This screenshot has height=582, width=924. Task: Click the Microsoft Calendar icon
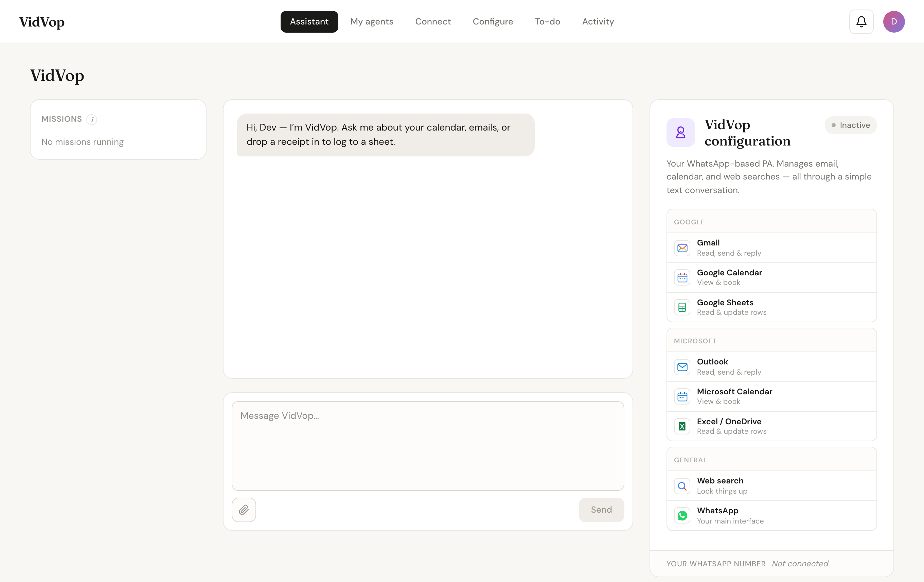682,397
